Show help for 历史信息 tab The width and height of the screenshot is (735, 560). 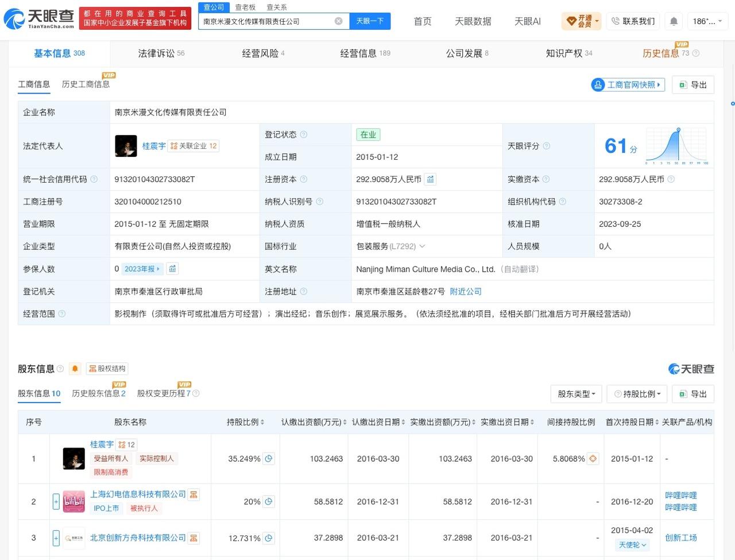pos(696,53)
